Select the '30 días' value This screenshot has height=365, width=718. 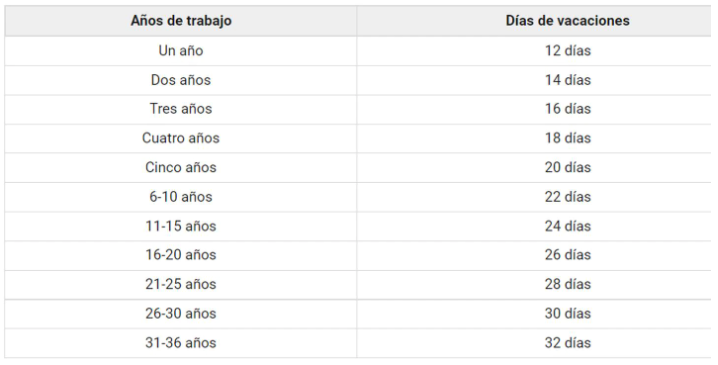pyautogui.click(x=567, y=313)
